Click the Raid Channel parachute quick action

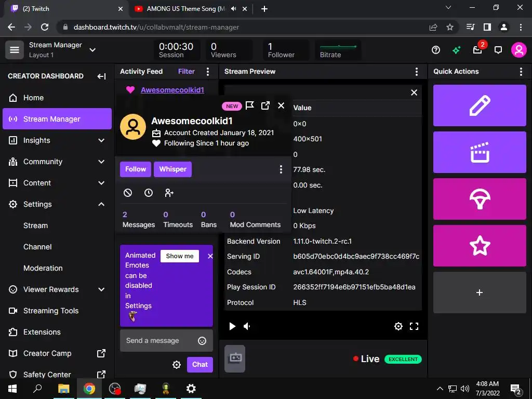[480, 199]
